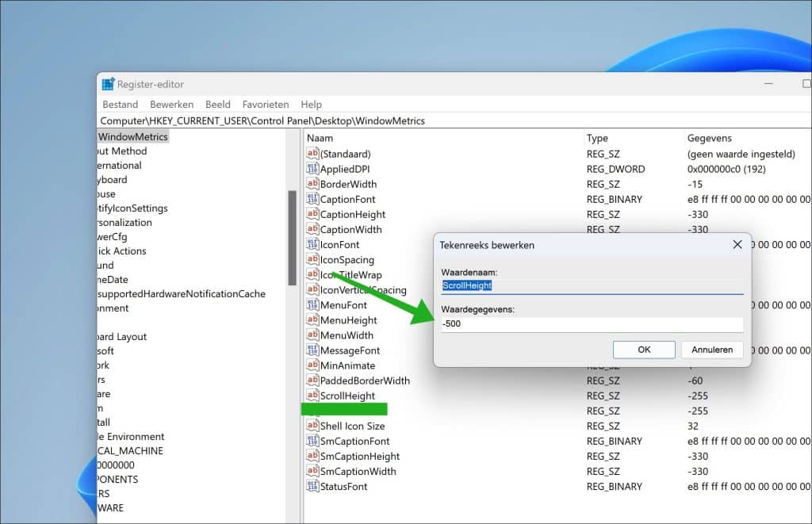Open the Bestand menu
The image size is (812, 524).
[121, 105]
